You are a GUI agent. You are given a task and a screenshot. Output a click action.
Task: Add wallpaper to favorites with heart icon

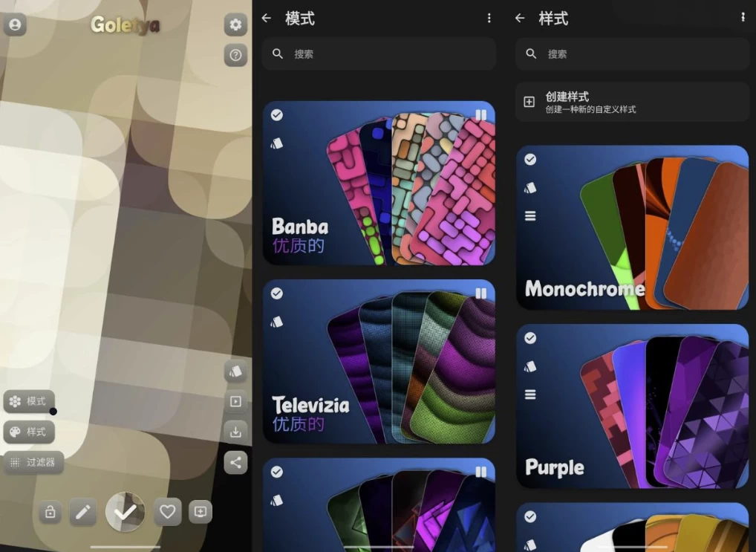[x=168, y=512]
